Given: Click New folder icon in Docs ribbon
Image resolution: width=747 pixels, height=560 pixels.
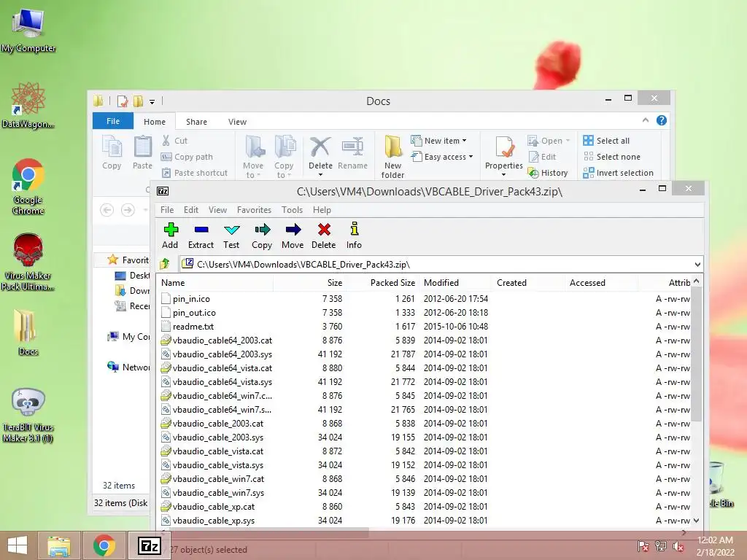Looking at the screenshot, I should click(393, 147).
